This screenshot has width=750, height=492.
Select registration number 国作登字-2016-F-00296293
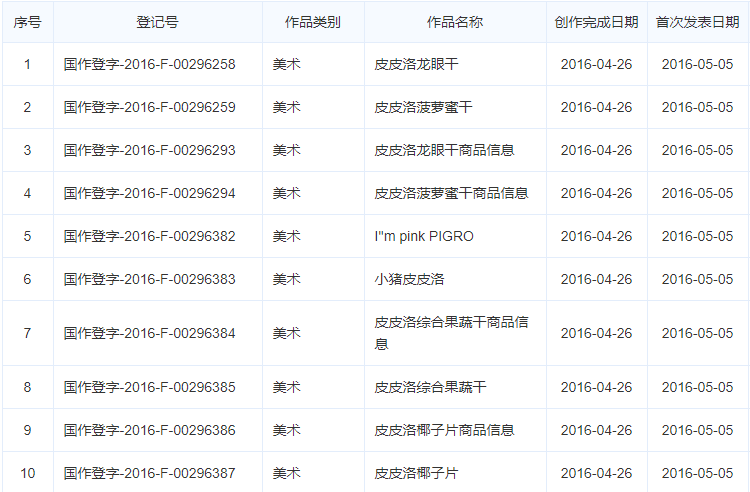point(150,150)
